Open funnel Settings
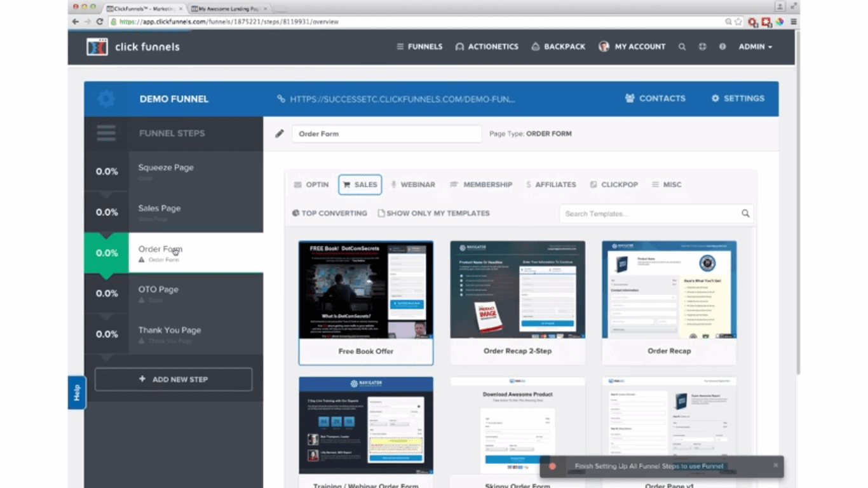The width and height of the screenshot is (868, 488). pos(738,98)
